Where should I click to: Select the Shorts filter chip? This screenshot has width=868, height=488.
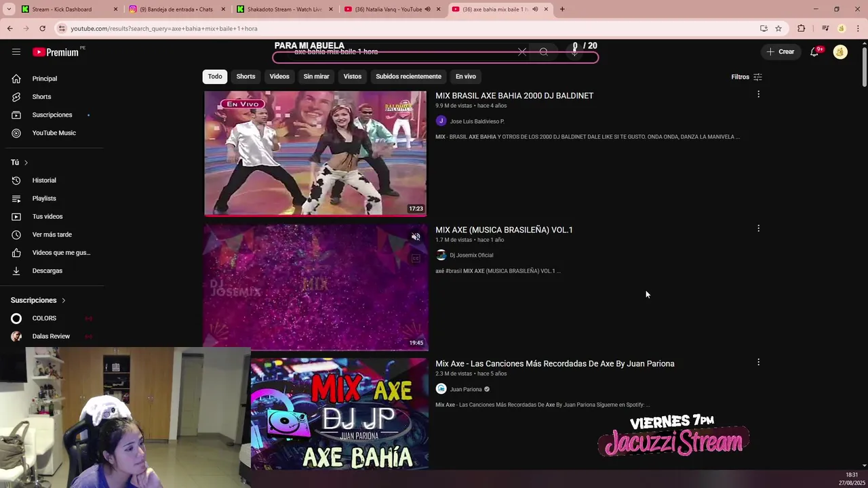[x=245, y=77]
